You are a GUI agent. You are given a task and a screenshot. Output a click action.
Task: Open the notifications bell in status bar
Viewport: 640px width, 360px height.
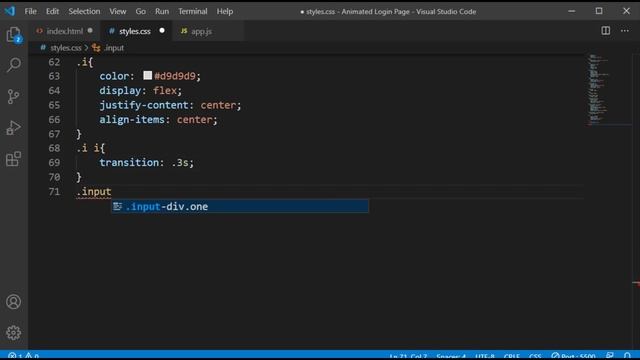[627, 356]
